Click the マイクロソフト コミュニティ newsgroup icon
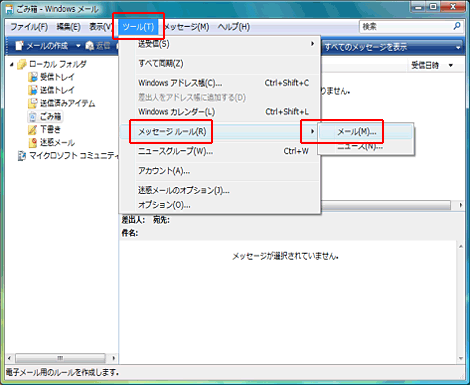Viewport: 470px width, 385px height. [22, 156]
